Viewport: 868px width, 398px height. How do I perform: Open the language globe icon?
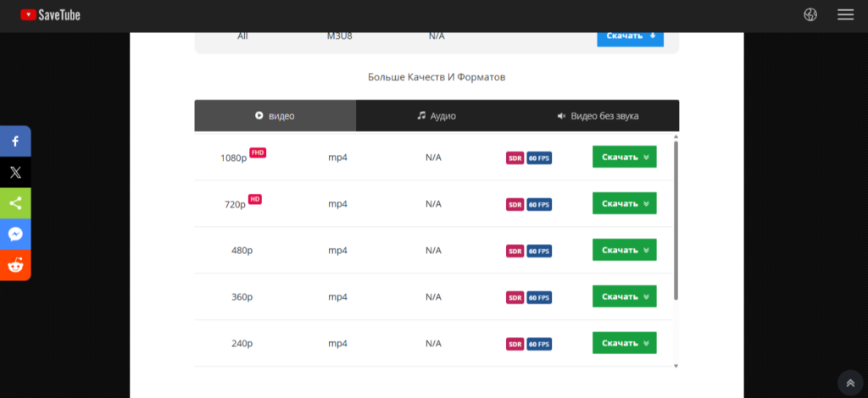click(x=810, y=14)
